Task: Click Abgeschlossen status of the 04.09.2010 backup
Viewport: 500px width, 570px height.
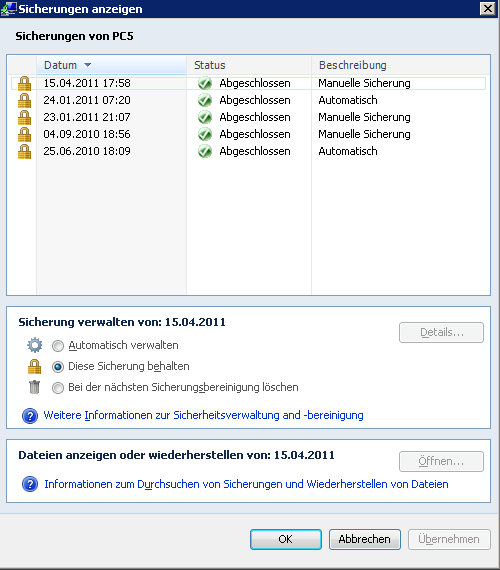Action: (255, 135)
